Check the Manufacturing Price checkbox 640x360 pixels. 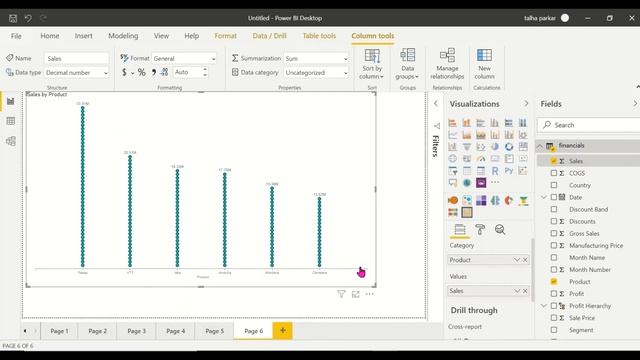coord(553,245)
